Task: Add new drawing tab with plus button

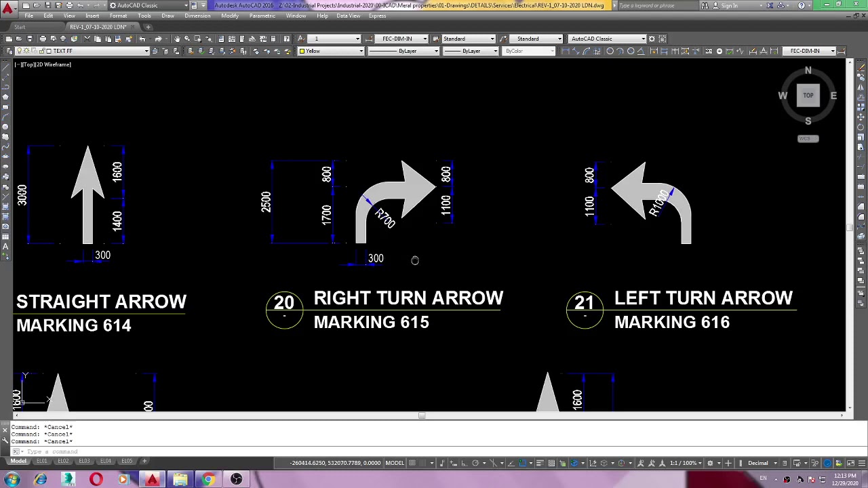Action: 148,27
